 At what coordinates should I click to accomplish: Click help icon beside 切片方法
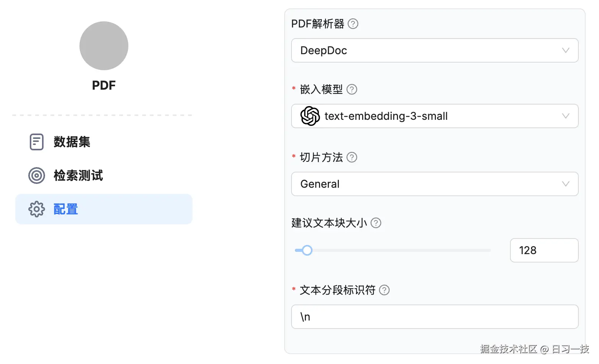click(352, 157)
